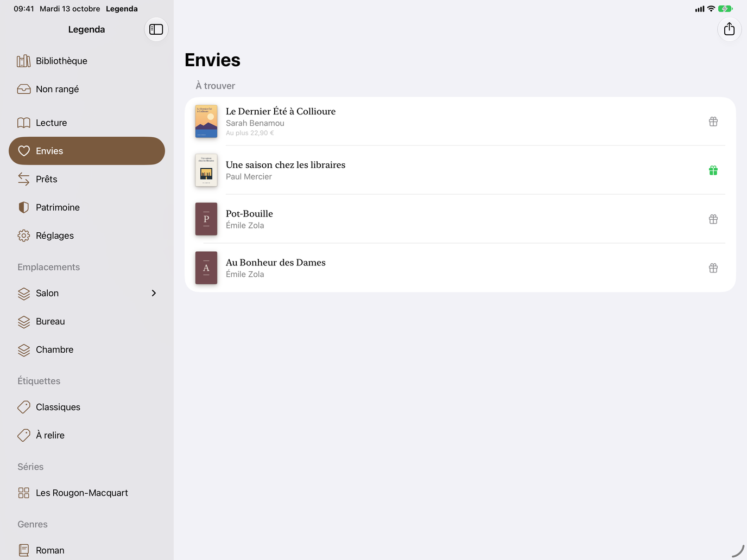Open cover of Une saison chez les libraires
The image size is (747, 560).
pos(206,170)
